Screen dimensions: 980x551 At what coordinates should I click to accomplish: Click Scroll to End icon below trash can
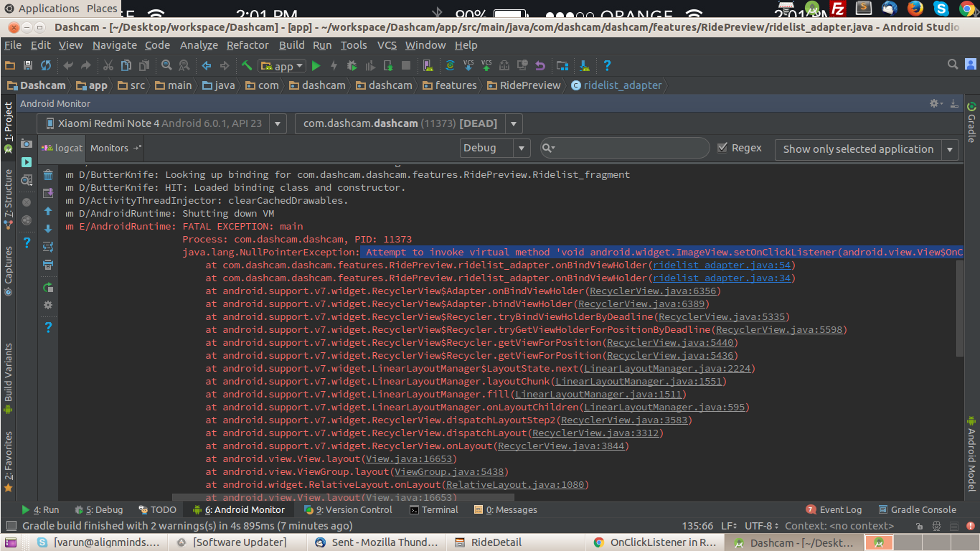pos(48,193)
